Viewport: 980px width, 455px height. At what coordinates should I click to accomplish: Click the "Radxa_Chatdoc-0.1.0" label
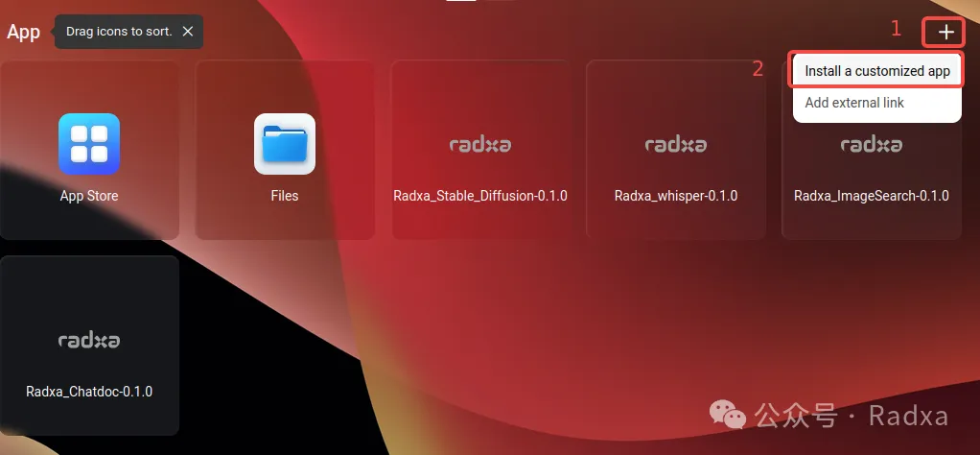click(x=89, y=392)
